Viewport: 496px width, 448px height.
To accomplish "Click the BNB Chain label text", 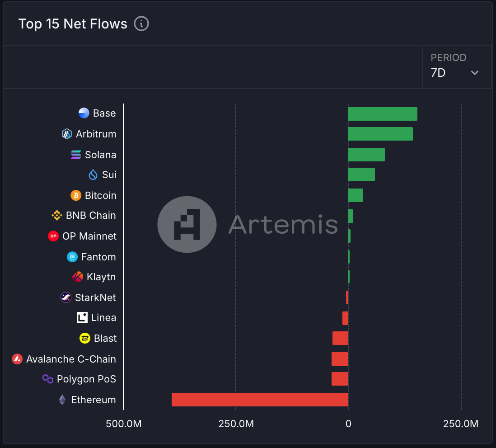I will click(91, 216).
